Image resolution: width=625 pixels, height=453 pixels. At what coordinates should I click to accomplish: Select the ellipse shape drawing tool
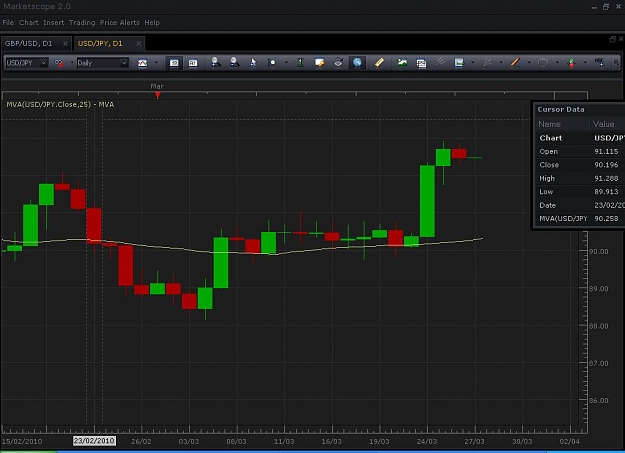click(543, 63)
